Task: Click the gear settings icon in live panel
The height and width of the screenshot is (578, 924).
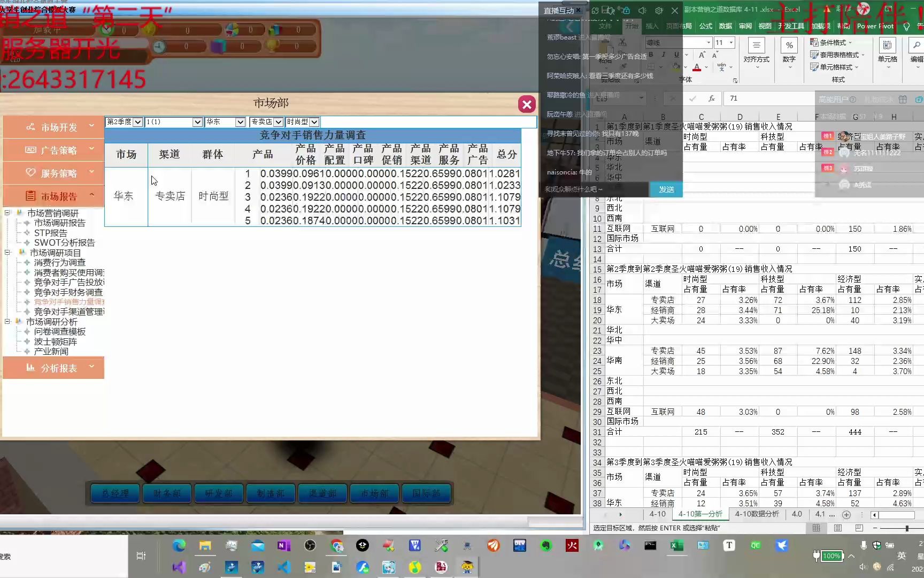Action: pos(659,10)
